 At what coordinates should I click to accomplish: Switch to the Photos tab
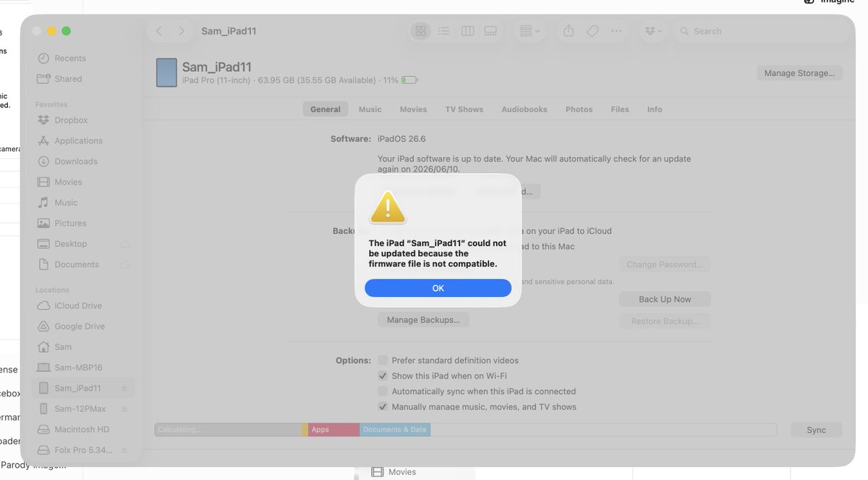579,109
